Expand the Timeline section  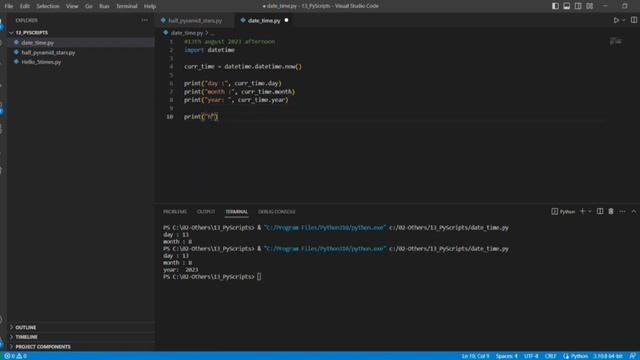(x=26, y=337)
